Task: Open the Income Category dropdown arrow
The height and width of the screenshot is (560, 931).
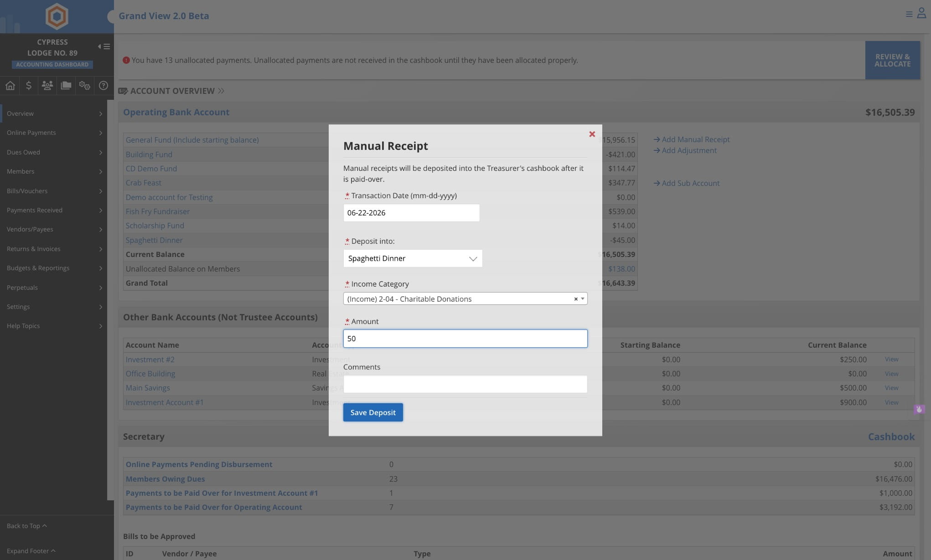Action: click(583, 299)
